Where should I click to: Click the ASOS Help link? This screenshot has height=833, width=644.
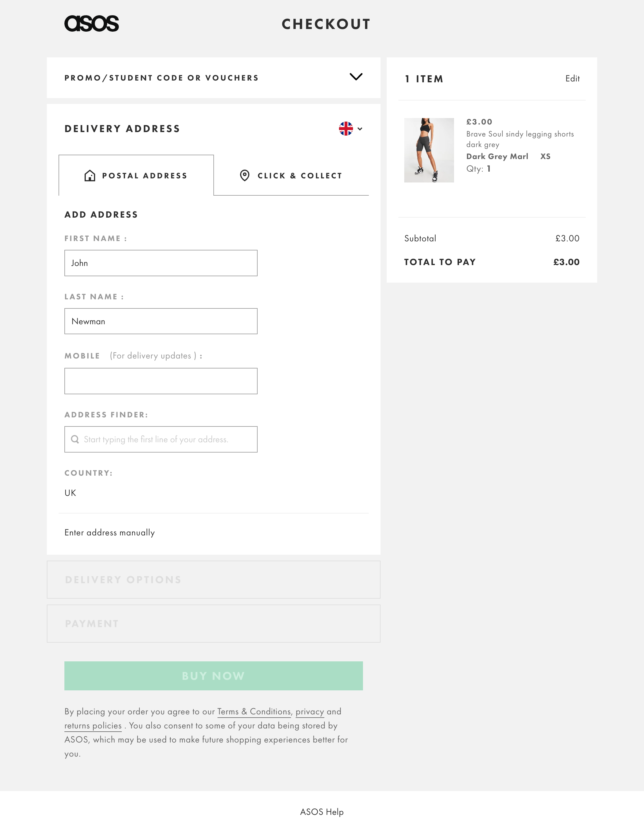click(321, 812)
